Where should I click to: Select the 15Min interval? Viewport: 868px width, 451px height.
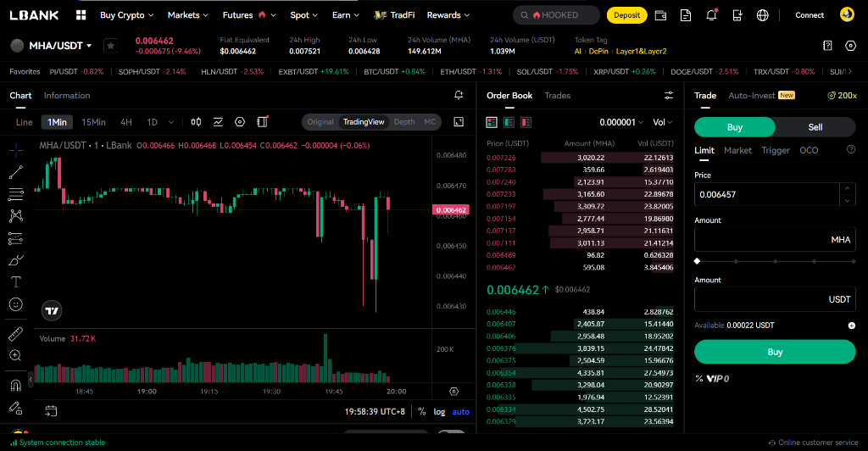pos(93,122)
